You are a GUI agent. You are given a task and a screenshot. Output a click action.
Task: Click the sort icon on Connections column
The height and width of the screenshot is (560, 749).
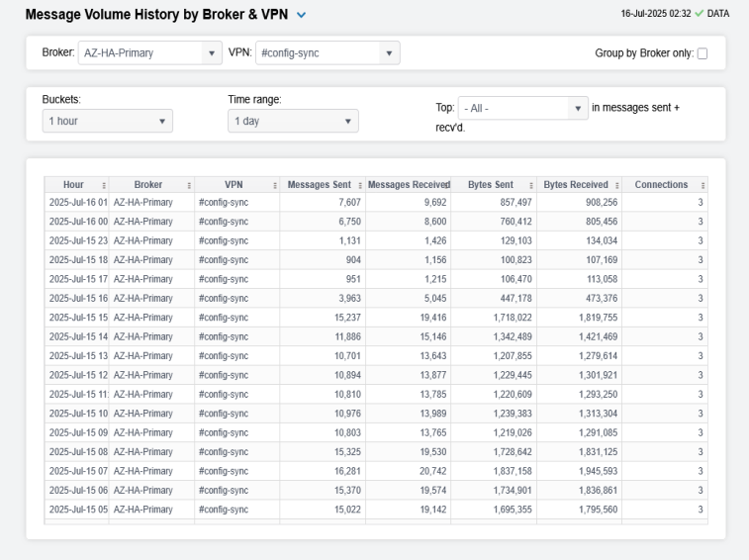(702, 185)
